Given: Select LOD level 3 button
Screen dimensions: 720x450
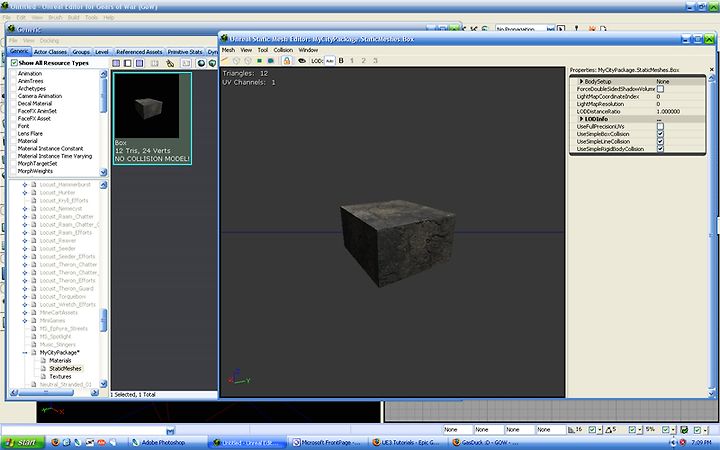Looking at the screenshot, I should [375, 61].
